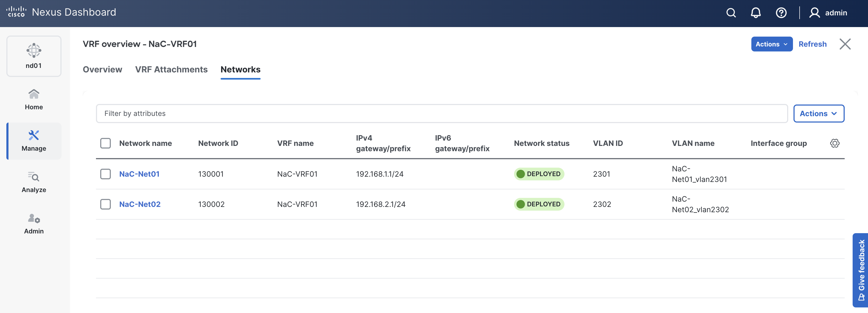Switch to the VRF Attachments tab
The image size is (868, 313).
coord(171,69)
